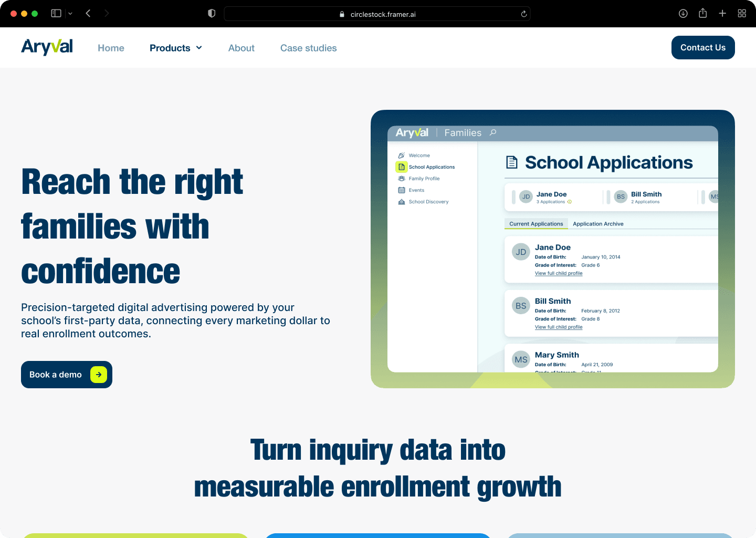Click the School Discovery building icon
This screenshot has width=756, height=538.
point(402,202)
